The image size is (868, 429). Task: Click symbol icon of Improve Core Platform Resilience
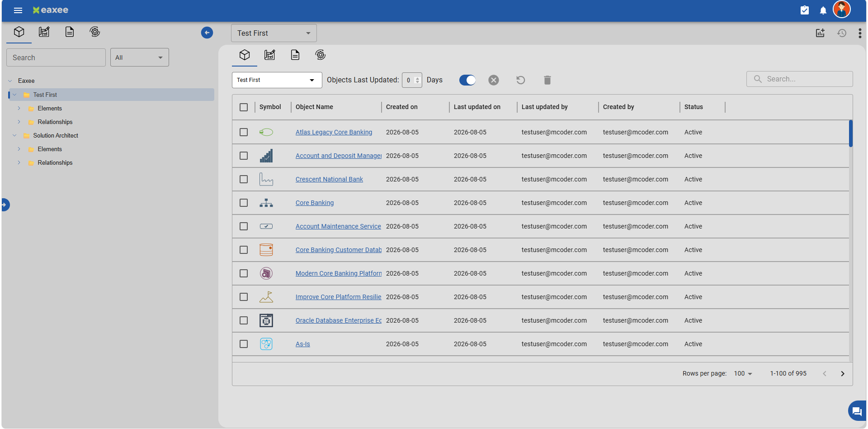click(x=266, y=297)
